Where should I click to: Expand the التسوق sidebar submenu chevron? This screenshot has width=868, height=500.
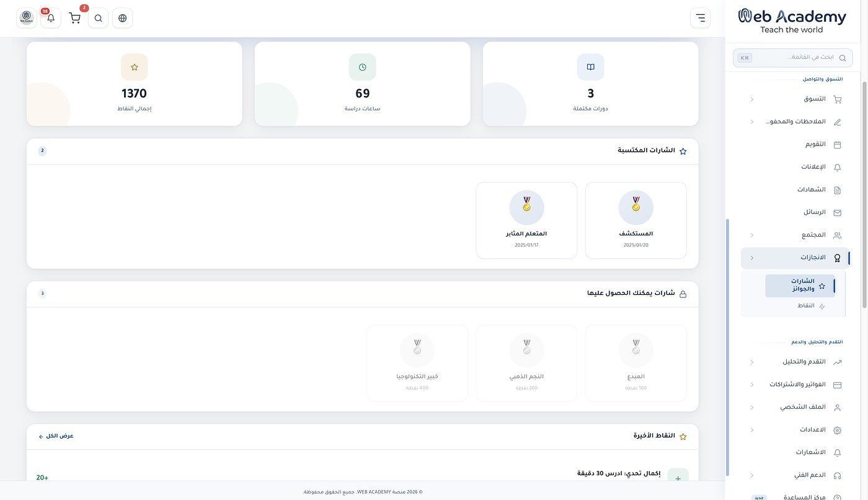[752, 99]
